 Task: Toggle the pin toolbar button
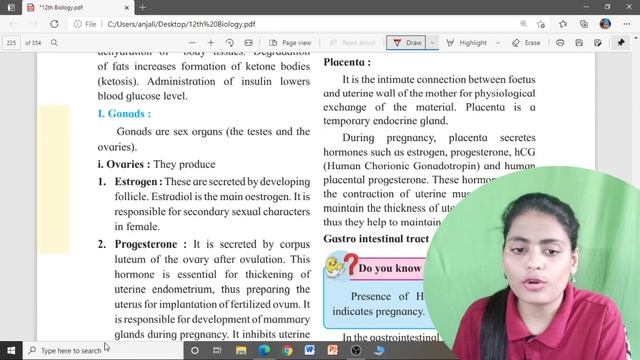[x=621, y=42]
